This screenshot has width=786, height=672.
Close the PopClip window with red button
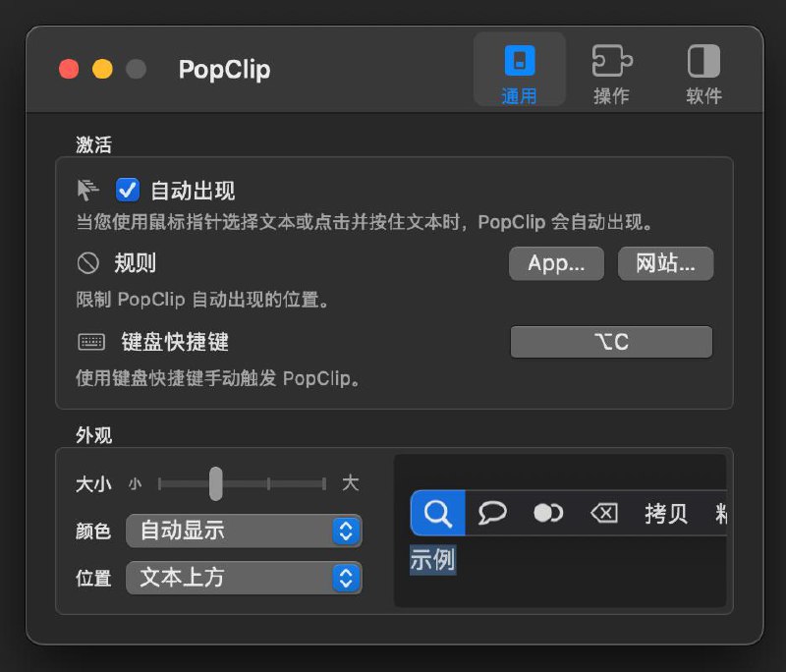69,69
